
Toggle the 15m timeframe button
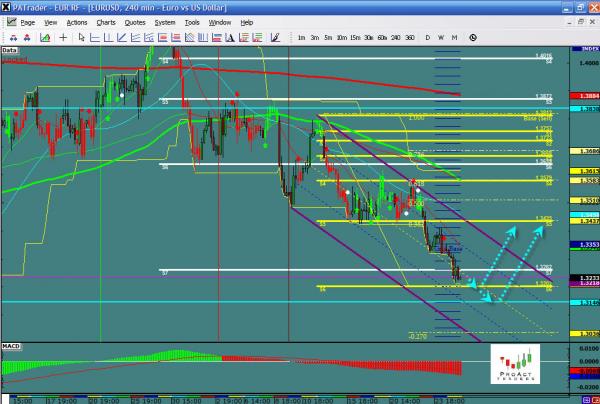point(355,37)
